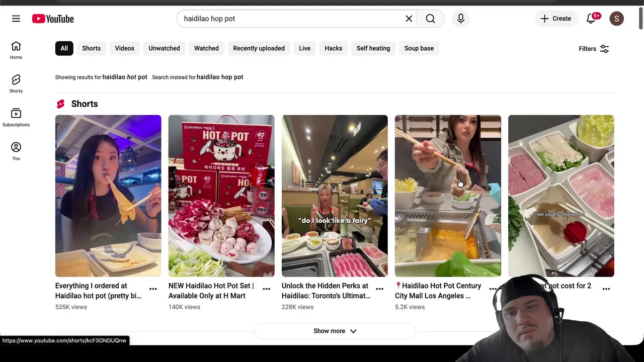Viewport: 644px width, 362px height.
Task: Select the Soup base chip
Action: click(x=419, y=48)
